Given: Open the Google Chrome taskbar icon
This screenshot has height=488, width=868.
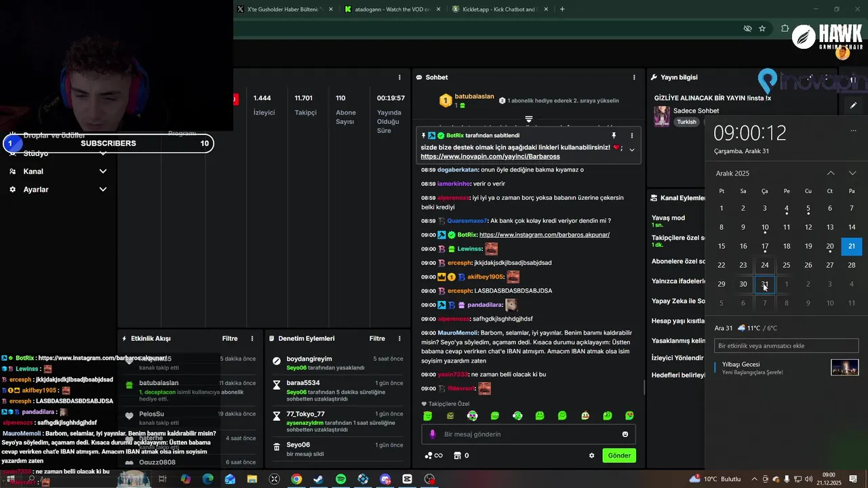Looking at the screenshot, I should (296, 479).
